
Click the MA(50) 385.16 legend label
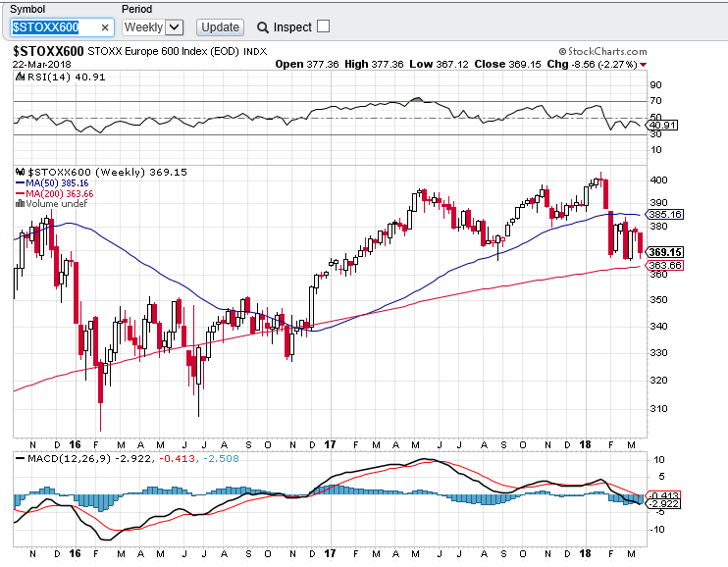(x=57, y=183)
